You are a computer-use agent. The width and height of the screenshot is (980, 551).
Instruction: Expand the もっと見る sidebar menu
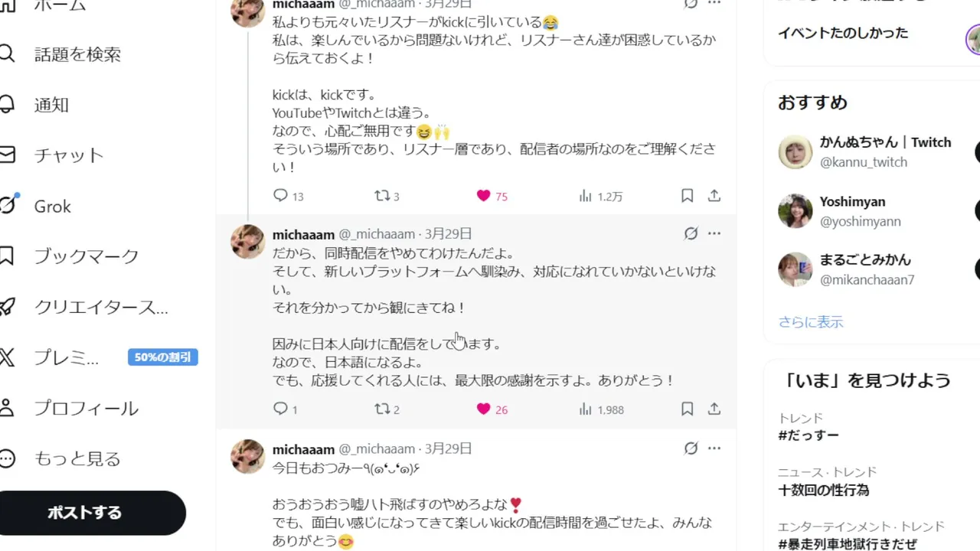click(77, 458)
